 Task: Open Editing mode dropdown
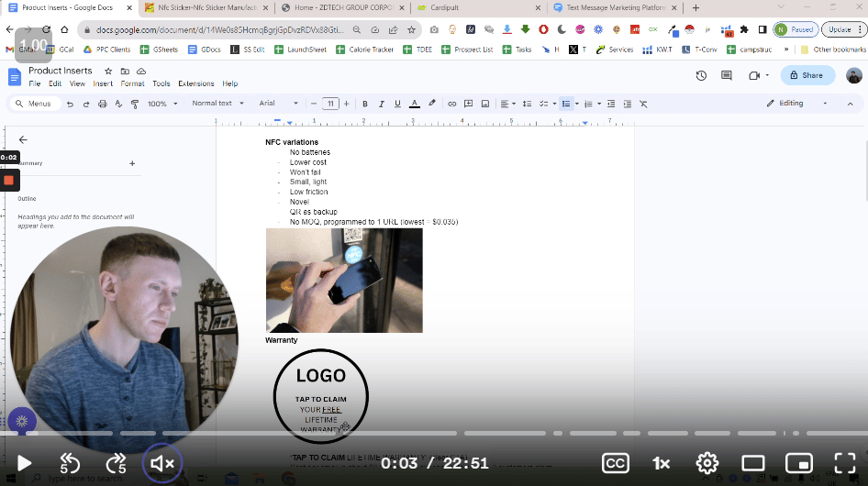click(x=796, y=104)
